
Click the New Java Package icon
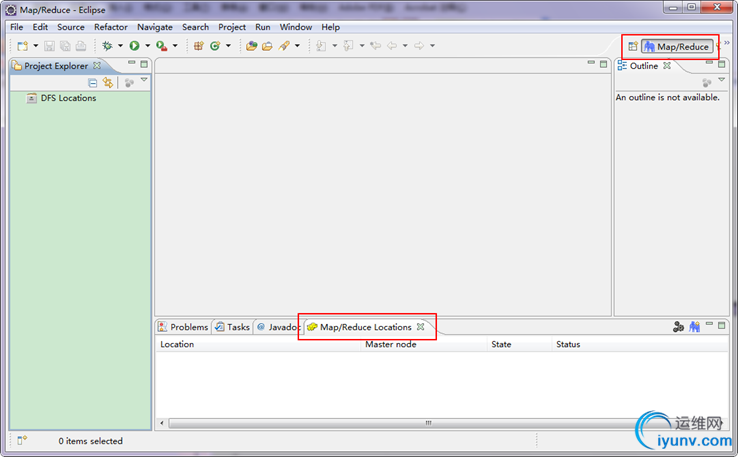199,46
